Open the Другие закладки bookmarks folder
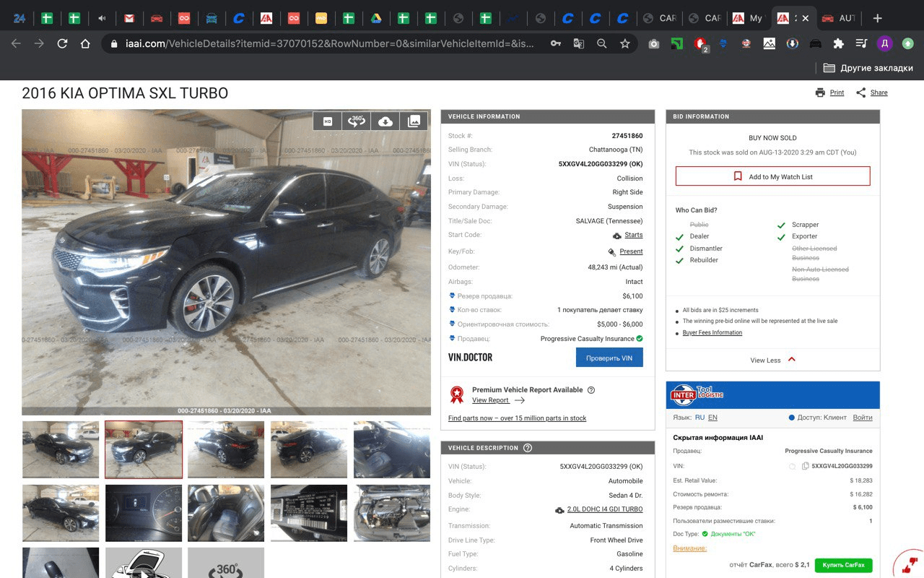 [x=868, y=68]
